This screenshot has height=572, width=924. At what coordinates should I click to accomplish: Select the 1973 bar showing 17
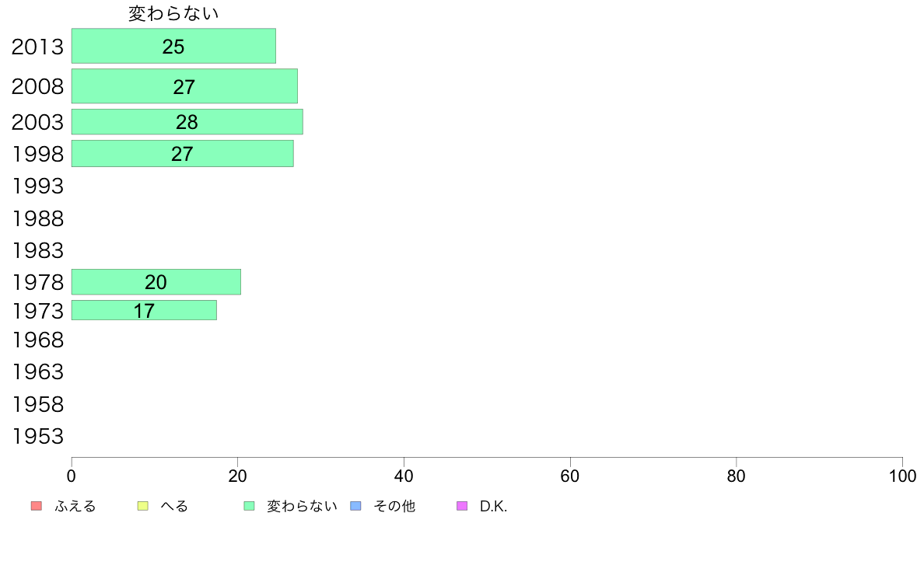click(x=145, y=310)
